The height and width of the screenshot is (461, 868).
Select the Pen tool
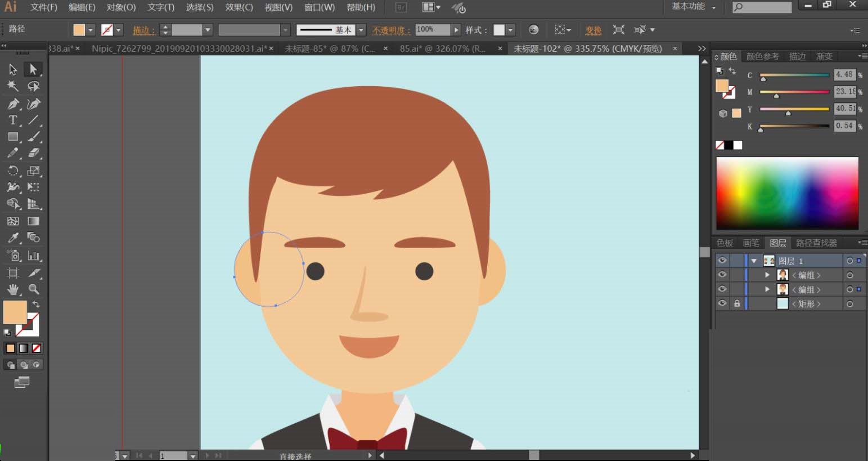pyautogui.click(x=12, y=104)
